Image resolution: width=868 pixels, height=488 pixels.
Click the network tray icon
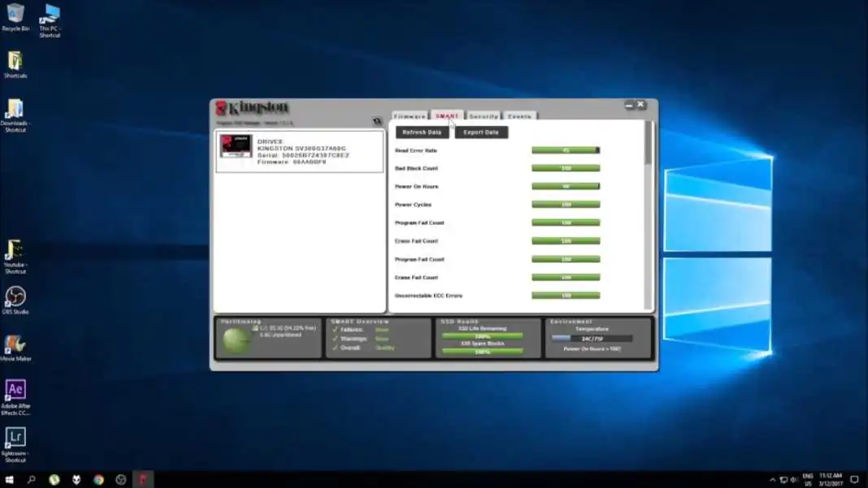pyautogui.click(x=783, y=480)
